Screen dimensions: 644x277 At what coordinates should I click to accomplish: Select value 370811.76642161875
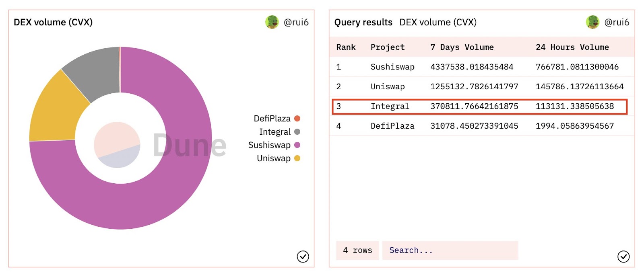tap(474, 106)
